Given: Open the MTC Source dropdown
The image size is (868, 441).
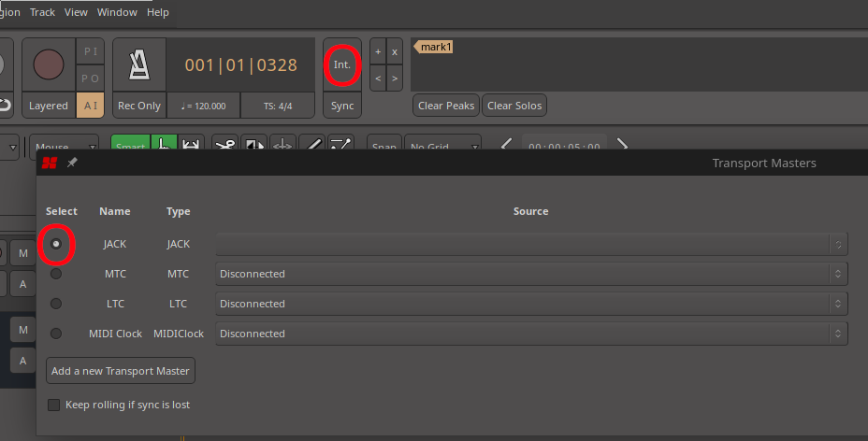Looking at the screenshot, I should pyautogui.click(x=531, y=274).
